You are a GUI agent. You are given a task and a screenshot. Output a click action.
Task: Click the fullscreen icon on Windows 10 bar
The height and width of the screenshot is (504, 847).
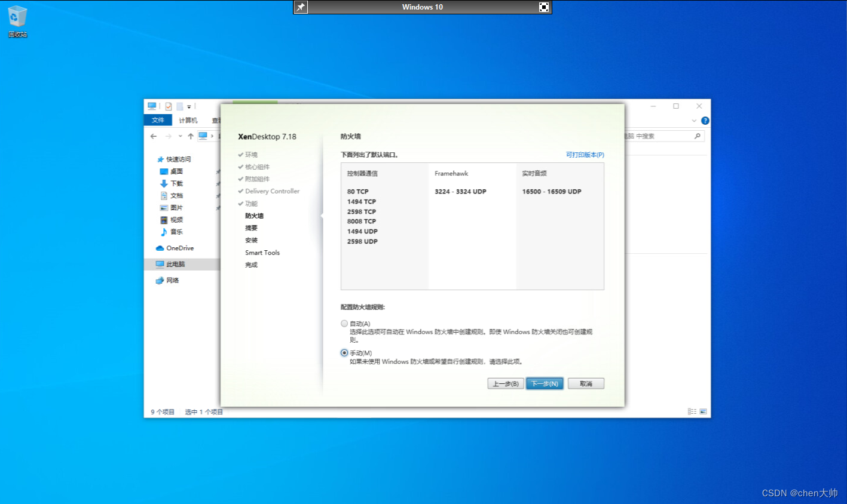point(544,7)
